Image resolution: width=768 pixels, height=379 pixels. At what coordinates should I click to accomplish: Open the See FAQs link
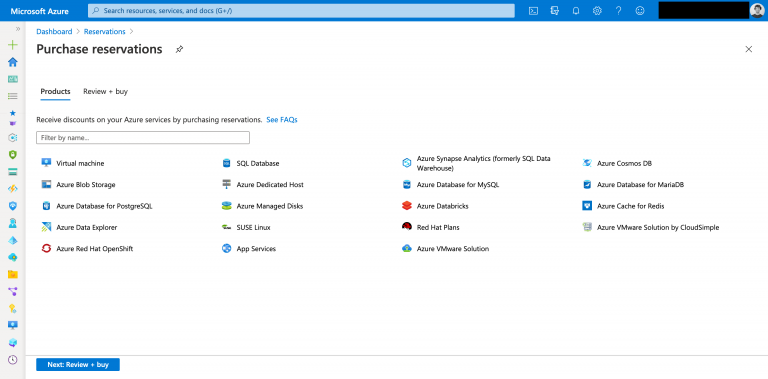click(x=282, y=119)
